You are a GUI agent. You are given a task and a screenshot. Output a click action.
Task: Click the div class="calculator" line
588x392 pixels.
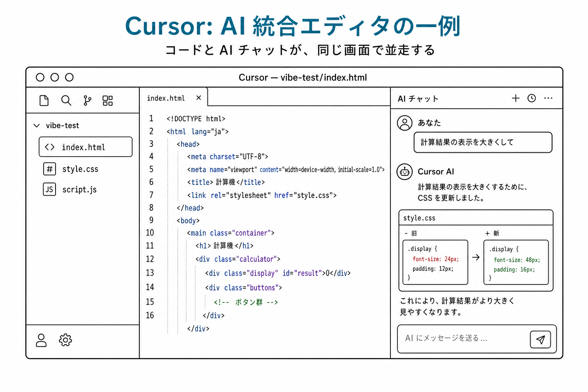(x=238, y=259)
